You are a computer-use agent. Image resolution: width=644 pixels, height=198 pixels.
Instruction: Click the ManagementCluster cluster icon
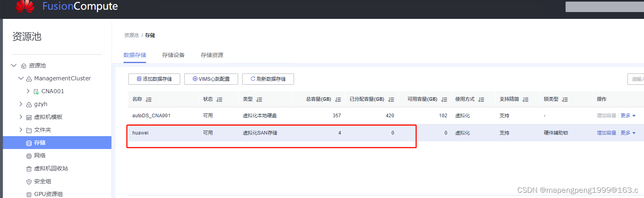pyautogui.click(x=29, y=79)
